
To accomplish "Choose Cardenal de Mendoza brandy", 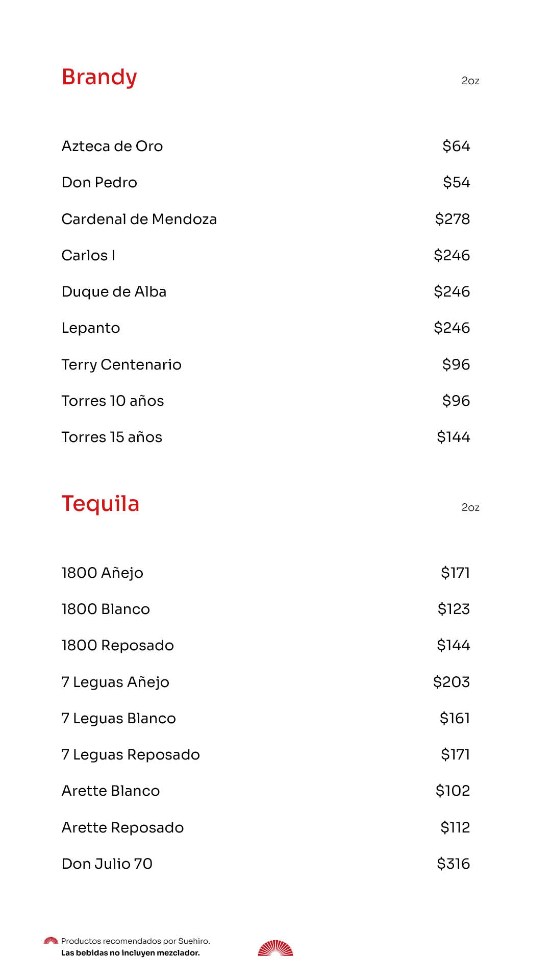I will click(139, 219).
